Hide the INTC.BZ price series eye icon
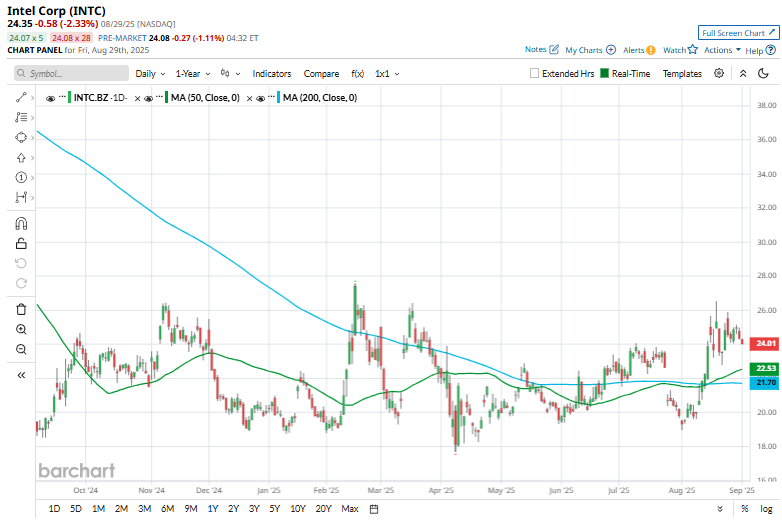This screenshot has width=782, height=523. (50, 98)
